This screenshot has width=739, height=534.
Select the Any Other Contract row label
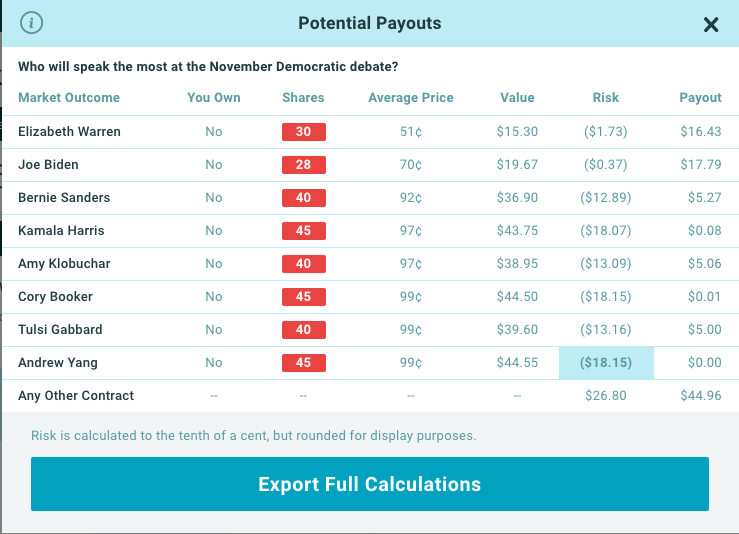(x=76, y=395)
